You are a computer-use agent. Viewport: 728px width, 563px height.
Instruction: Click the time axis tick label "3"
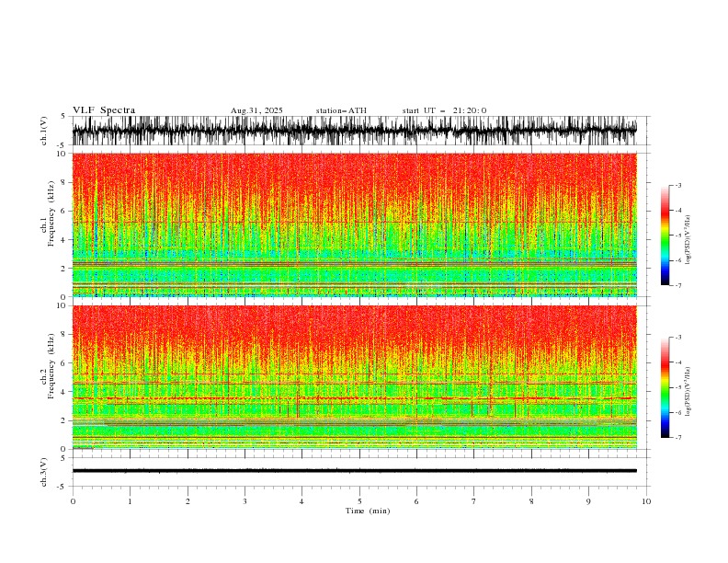(245, 501)
